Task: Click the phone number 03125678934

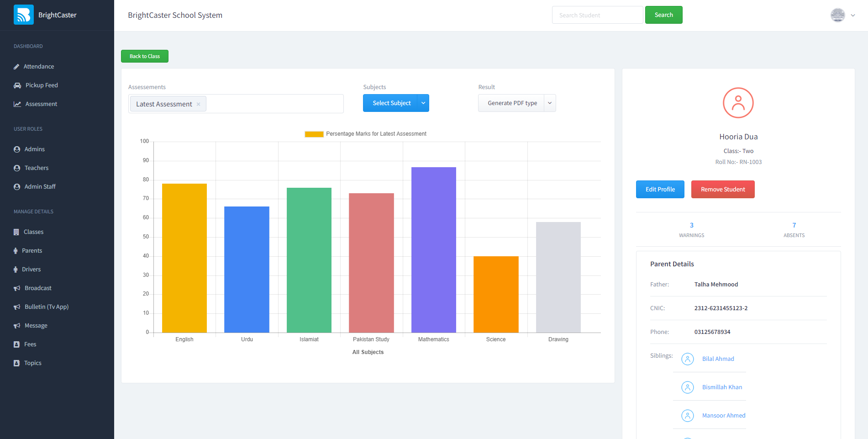Action: point(712,332)
